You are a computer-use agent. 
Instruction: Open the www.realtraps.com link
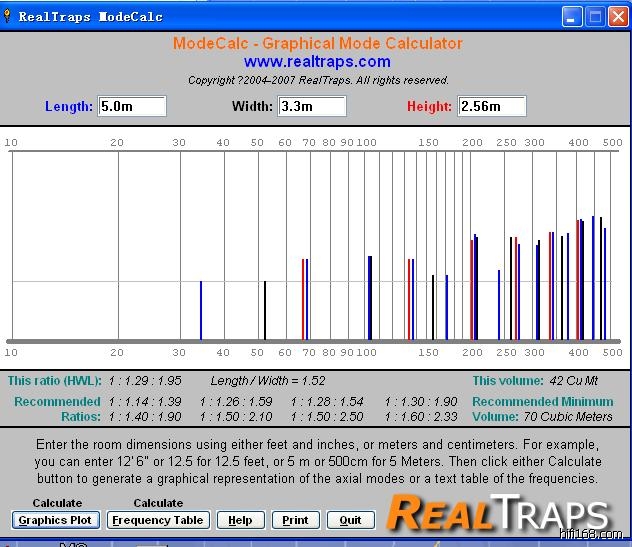coord(317,62)
